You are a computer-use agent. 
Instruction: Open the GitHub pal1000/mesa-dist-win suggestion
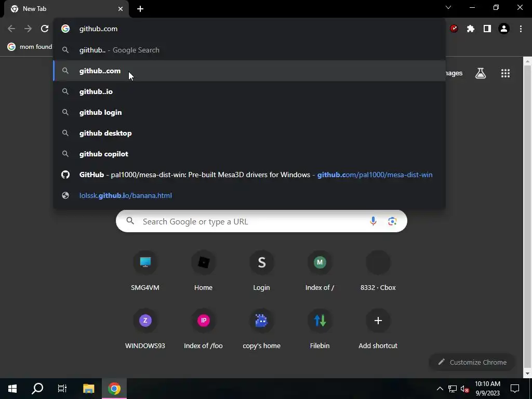click(249, 175)
